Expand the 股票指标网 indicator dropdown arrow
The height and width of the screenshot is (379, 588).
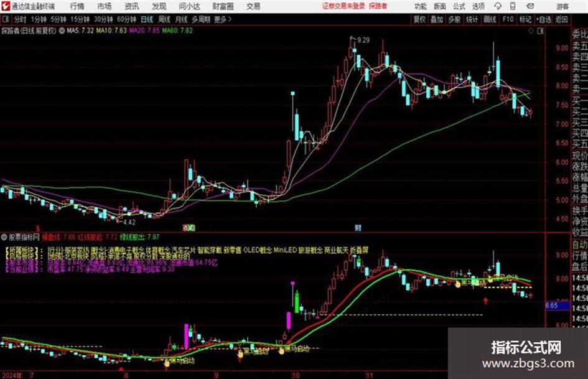click(4, 237)
